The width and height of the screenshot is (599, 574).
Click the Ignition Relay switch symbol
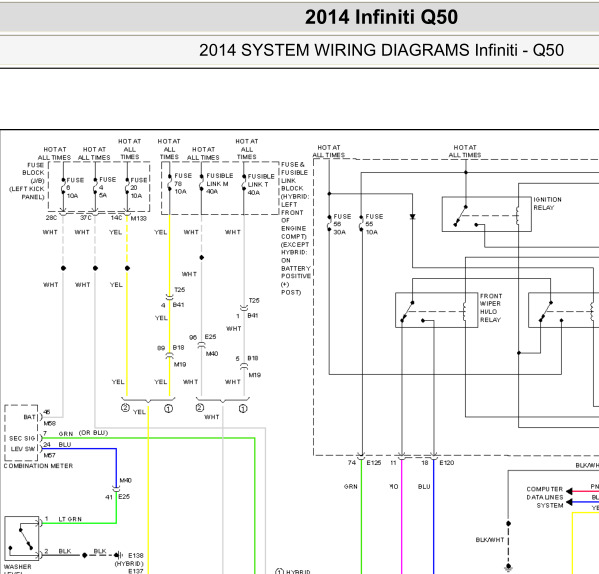pos(486,214)
